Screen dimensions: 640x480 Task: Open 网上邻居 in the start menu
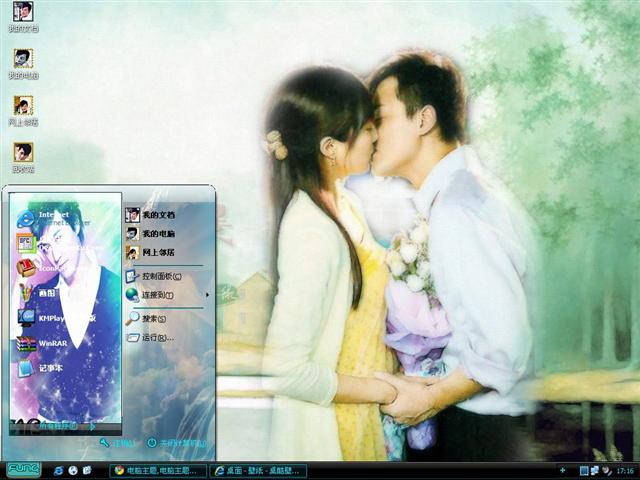pos(151,252)
